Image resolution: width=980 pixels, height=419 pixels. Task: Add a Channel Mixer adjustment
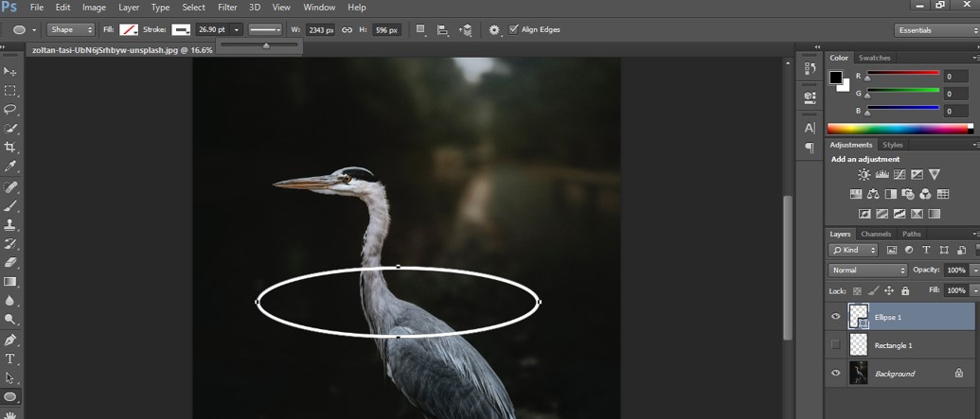[926, 194]
